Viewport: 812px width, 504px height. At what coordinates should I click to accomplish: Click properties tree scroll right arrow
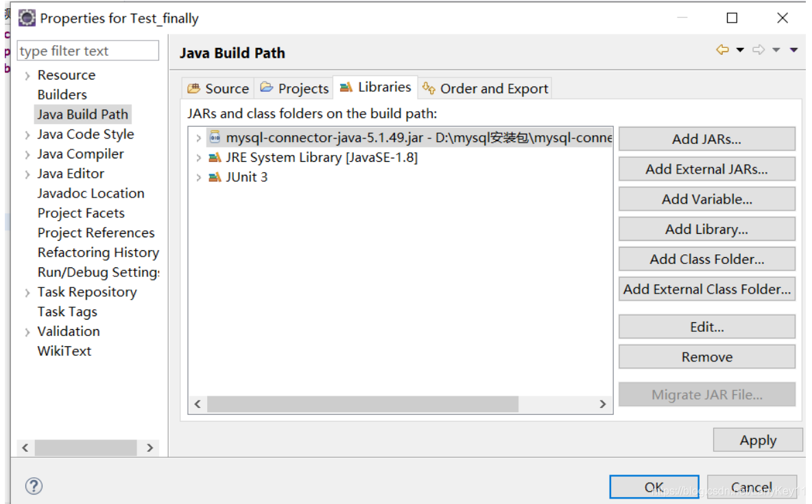150,448
